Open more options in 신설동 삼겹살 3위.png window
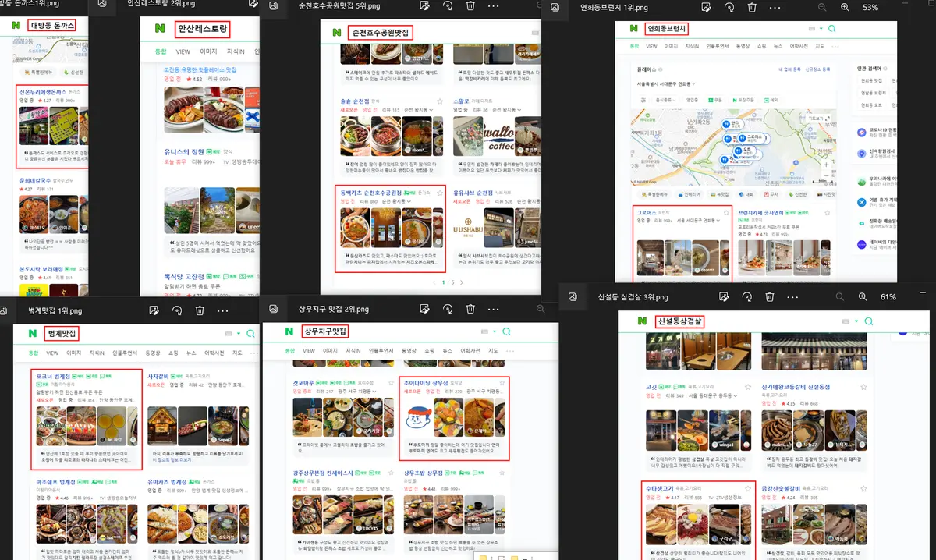 tap(792, 297)
